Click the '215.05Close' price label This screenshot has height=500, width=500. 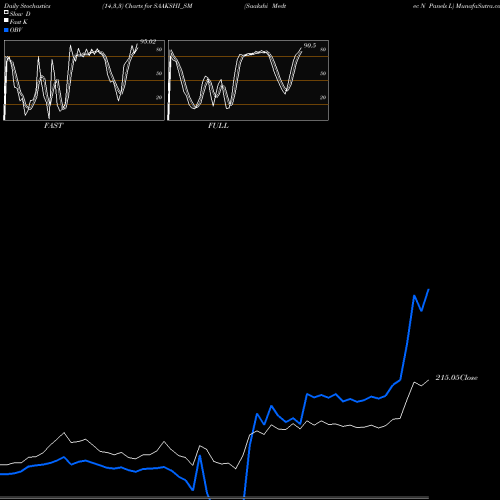point(457,378)
